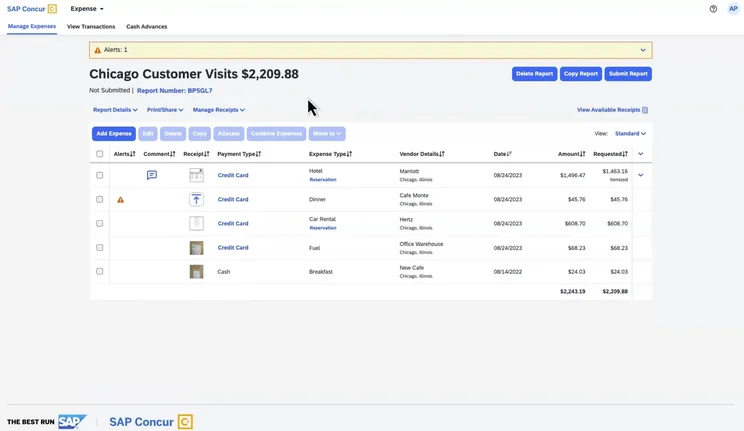Open the Print/Share dropdown
Viewport: 744px width, 431px height.
[165, 110]
